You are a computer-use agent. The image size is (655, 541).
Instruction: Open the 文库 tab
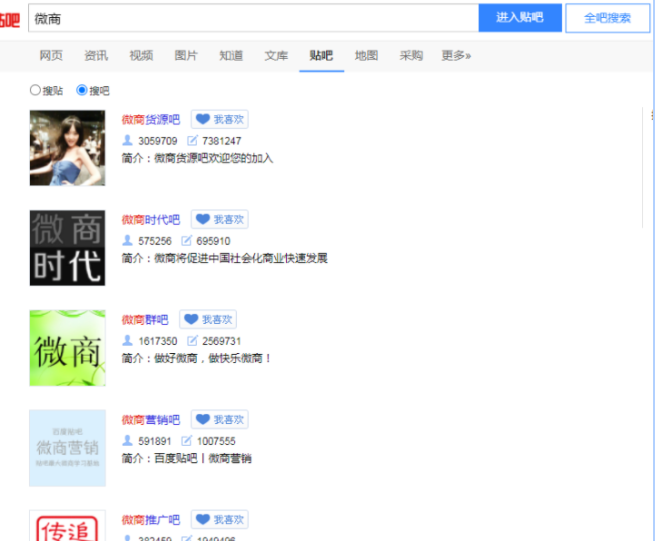pos(276,56)
